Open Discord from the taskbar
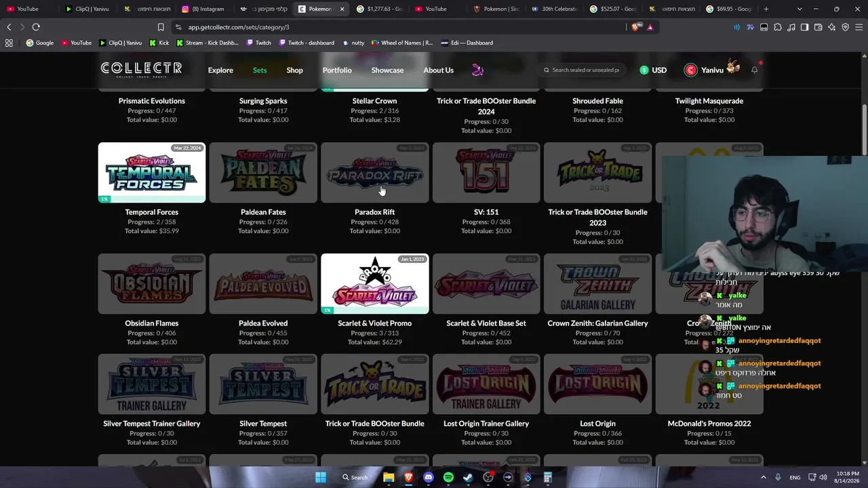The width and height of the screenshot is (868, 488). pyautogui.click(x=429, y=477)
